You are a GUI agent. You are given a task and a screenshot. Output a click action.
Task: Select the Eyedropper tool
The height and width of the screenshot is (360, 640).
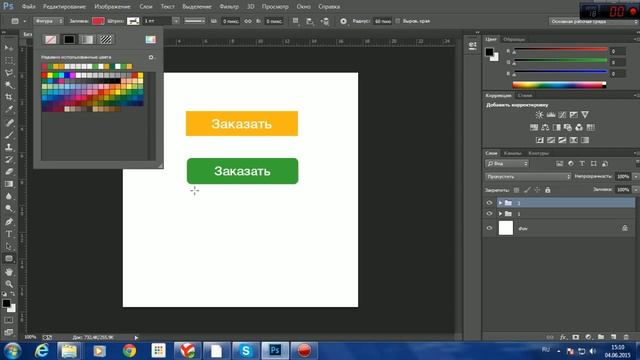[9, 109]
